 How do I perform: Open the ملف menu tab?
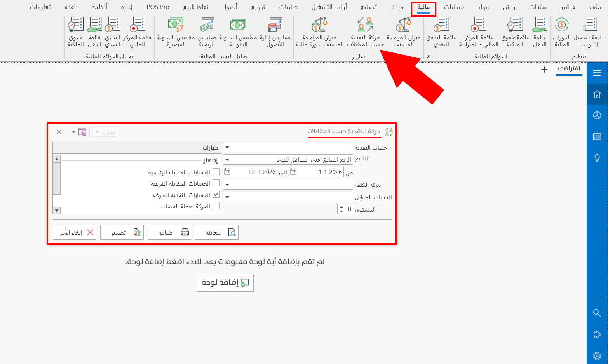coord(595,7)
